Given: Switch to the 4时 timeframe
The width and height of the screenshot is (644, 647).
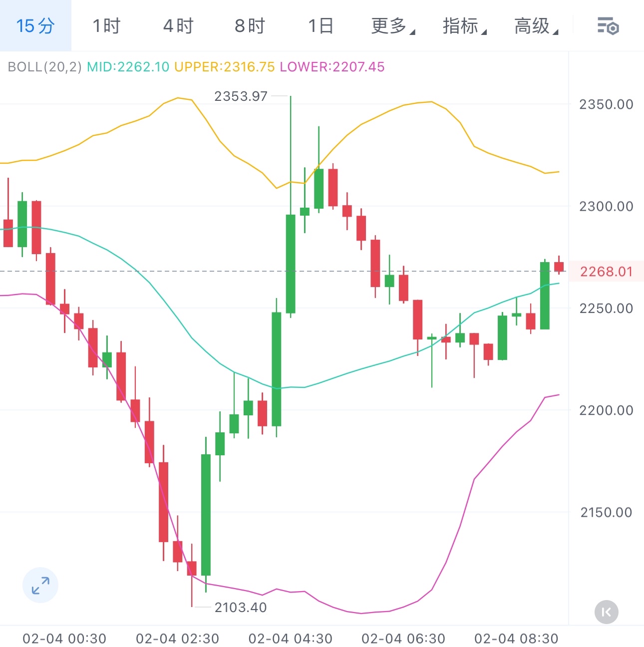Looking at the screenshot, I should [x=178, y=26].
